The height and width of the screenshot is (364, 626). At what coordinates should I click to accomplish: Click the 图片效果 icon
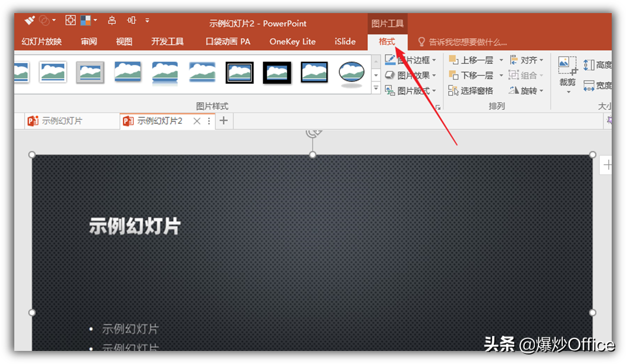(x=390, y=75)
